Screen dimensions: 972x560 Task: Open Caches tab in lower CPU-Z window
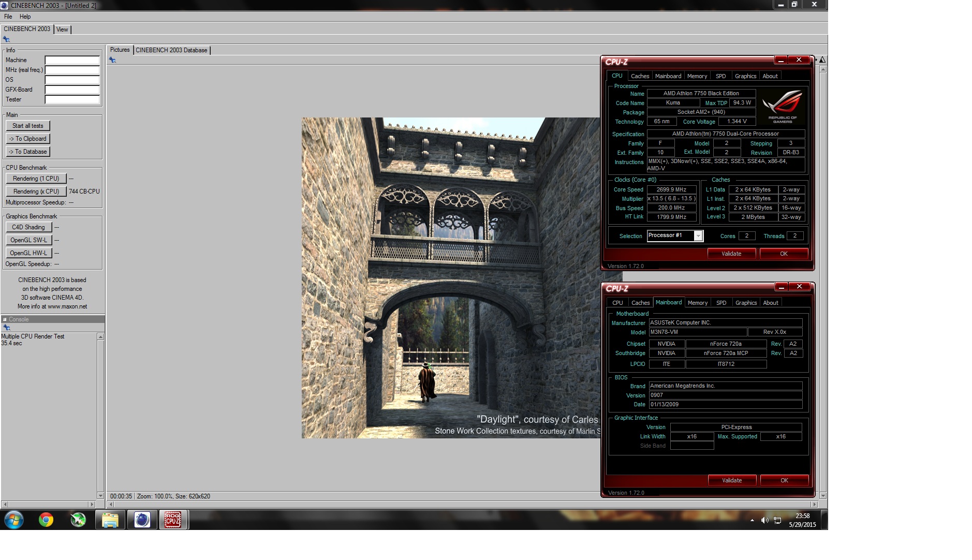click(x=640, y=303)
